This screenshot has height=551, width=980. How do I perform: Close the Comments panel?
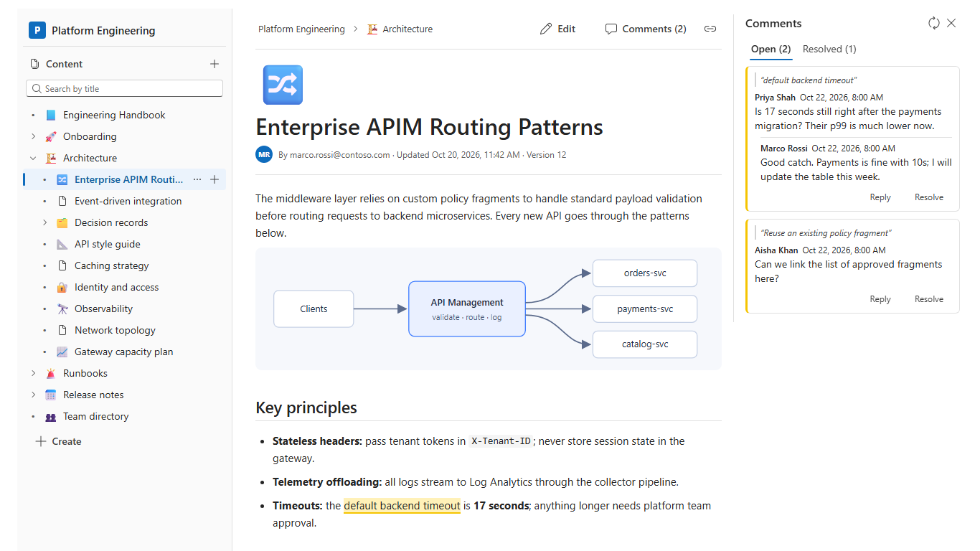point(951,23)
